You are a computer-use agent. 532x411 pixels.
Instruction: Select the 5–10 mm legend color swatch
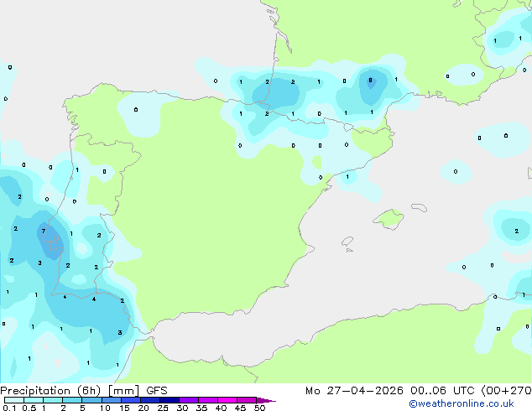[x=91, y=400]
